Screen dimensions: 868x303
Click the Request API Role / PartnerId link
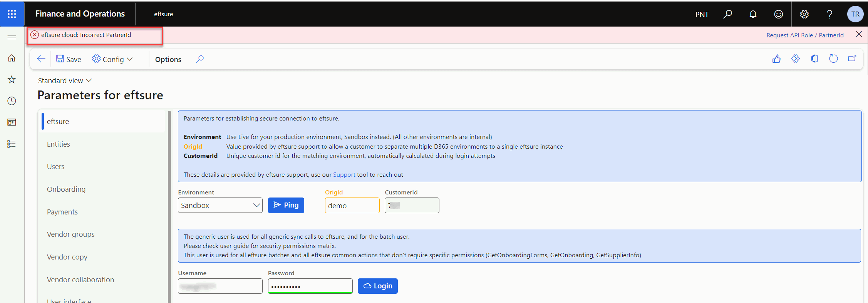[x=805, y=35]
